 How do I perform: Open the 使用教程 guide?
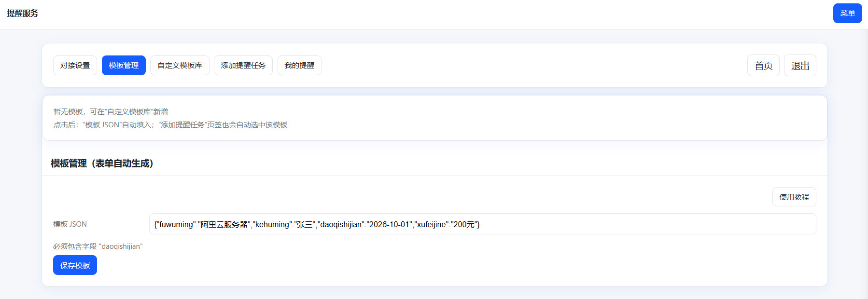[794, 197]
